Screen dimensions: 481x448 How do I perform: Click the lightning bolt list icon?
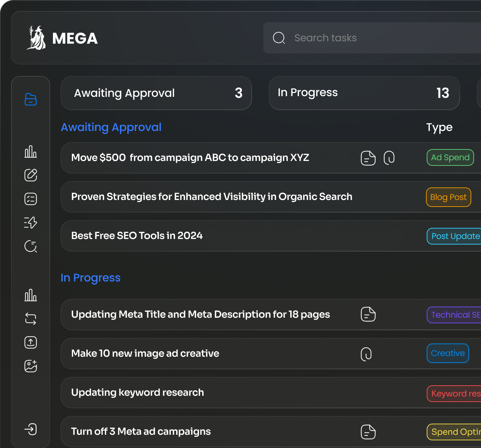31,222
